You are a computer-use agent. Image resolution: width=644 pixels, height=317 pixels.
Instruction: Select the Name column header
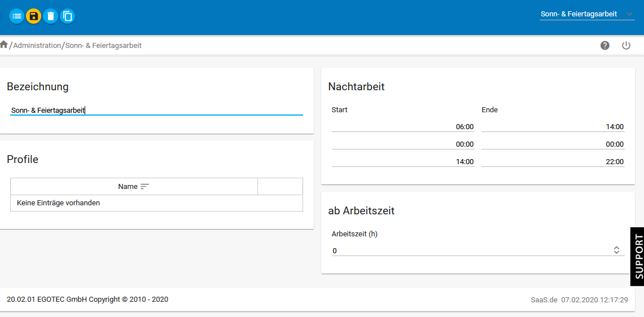click(x=134, y=187)
